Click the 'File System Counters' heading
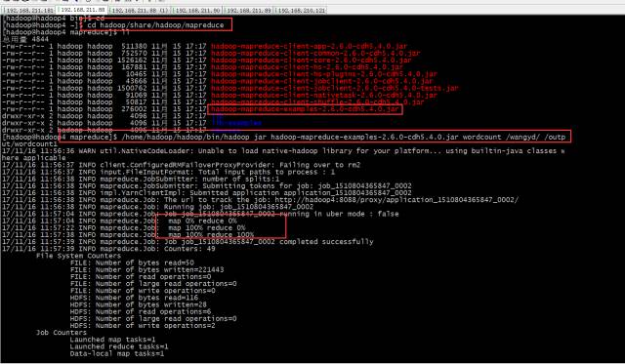The height and width of the screenshot is (364, 625). [78, 256]
